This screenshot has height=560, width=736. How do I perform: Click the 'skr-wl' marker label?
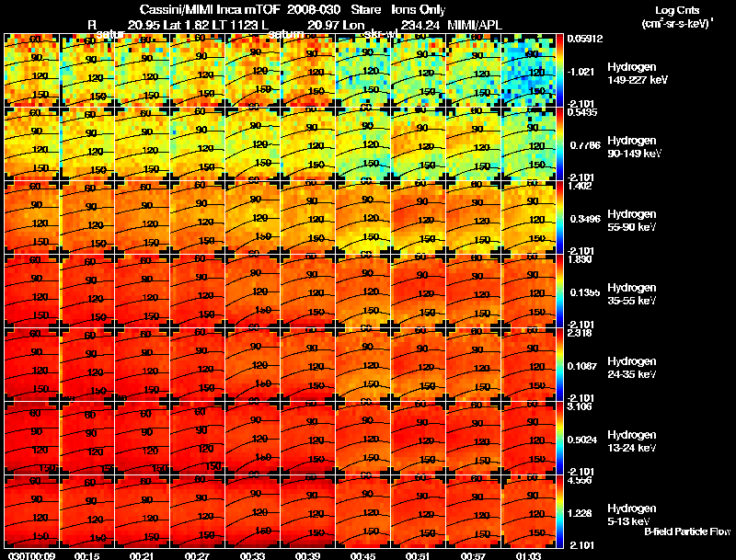(381, 34)
